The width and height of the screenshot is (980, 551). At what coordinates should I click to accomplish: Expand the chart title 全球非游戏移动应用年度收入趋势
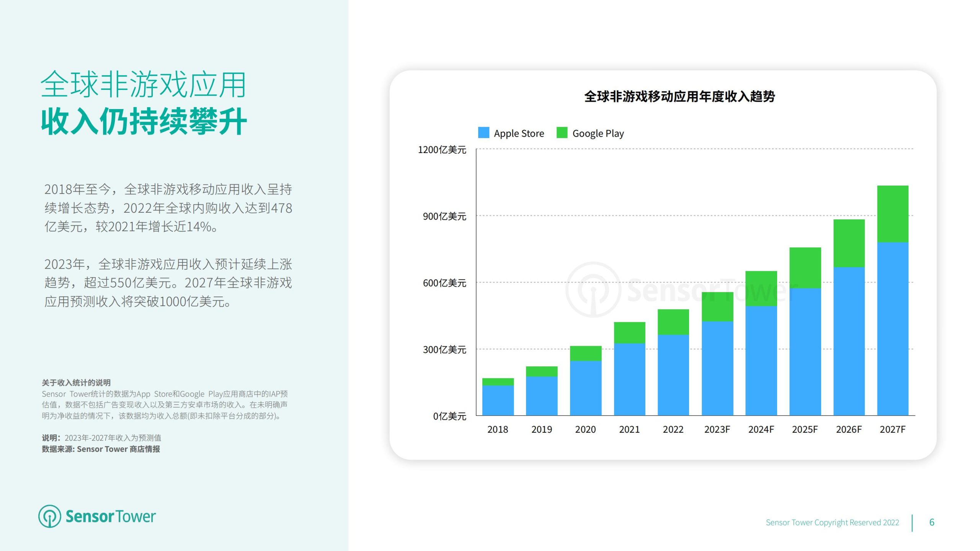(683, 96)
